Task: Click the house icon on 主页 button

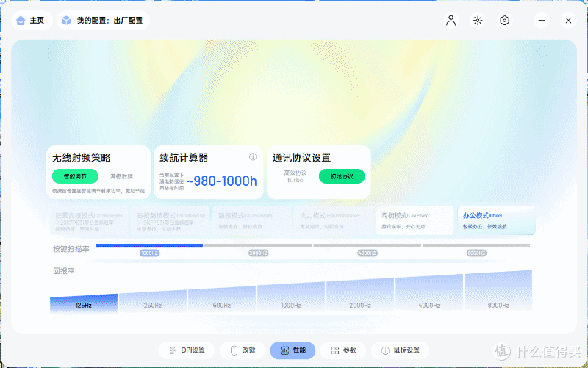Action: [21, 21]
